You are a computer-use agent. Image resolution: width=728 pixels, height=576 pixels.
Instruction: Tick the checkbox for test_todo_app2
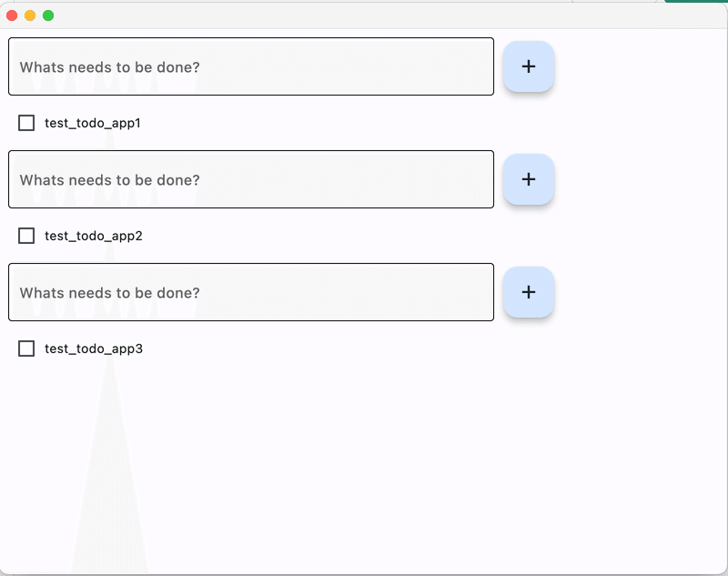tap(26, 236)
